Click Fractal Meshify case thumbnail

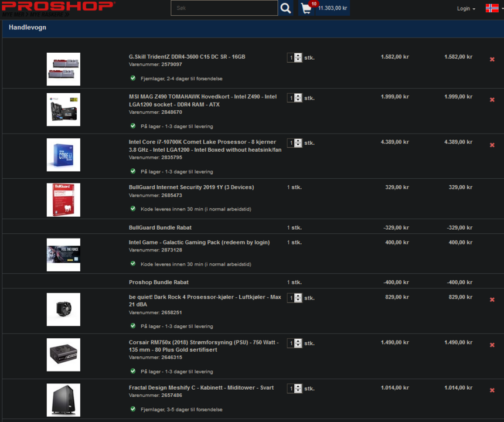(x=63, y=400)
